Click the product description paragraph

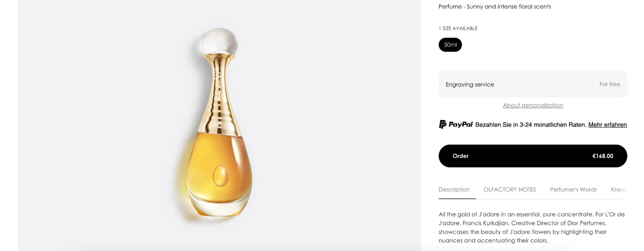[532, 227]
